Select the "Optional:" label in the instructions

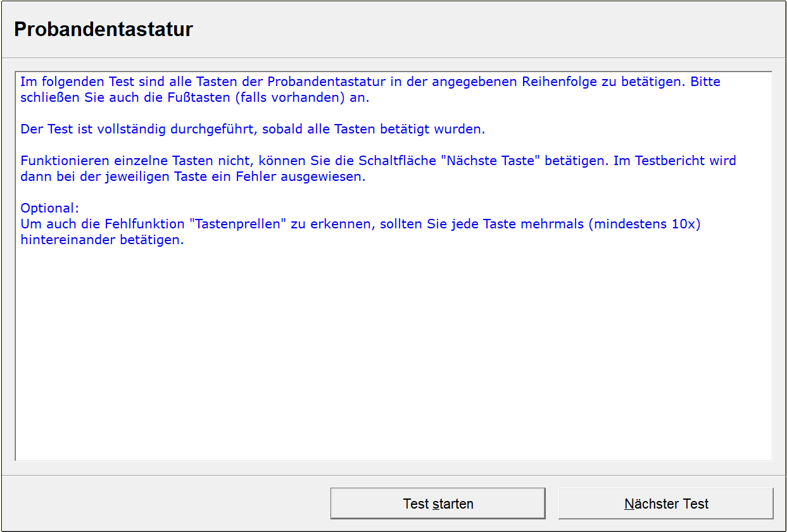[x=49, y=208]
